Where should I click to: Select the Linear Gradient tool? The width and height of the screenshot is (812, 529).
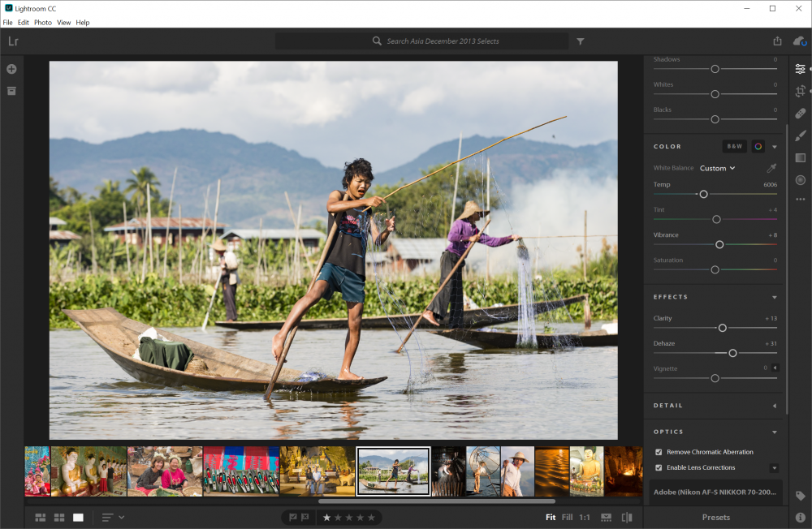point(800,158)
